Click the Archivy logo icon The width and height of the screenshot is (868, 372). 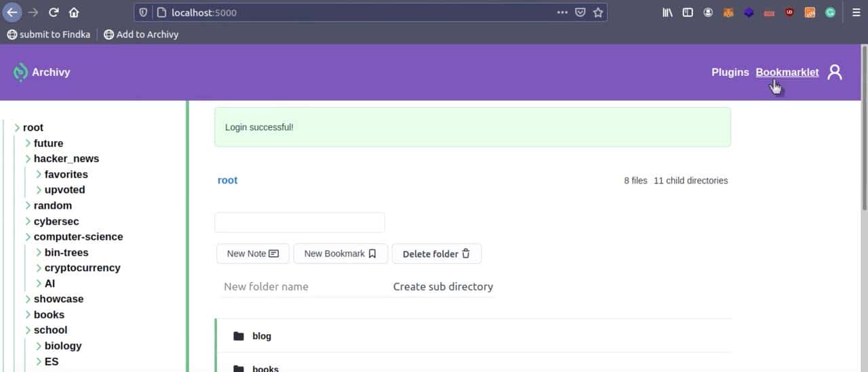(20, 73)
